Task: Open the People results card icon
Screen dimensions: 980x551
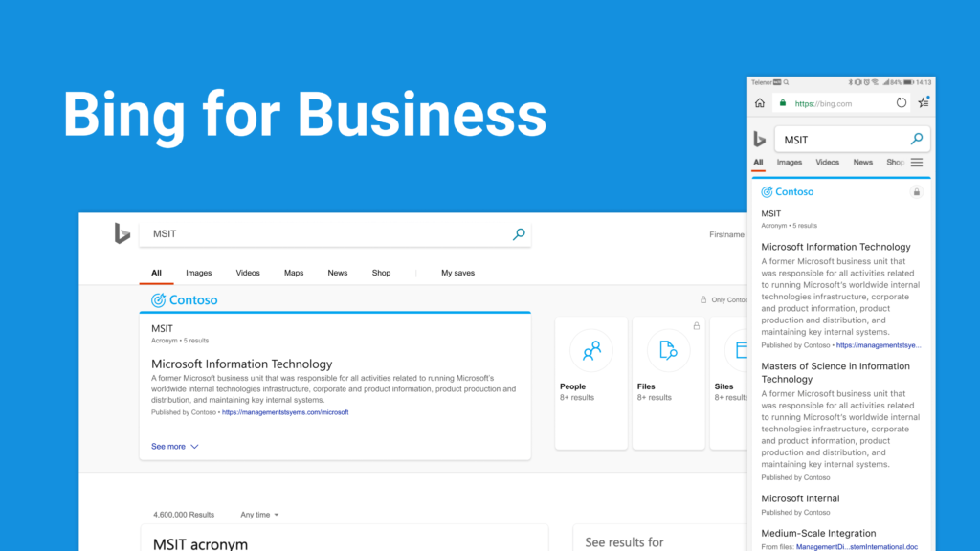Action: coord(591,351)
